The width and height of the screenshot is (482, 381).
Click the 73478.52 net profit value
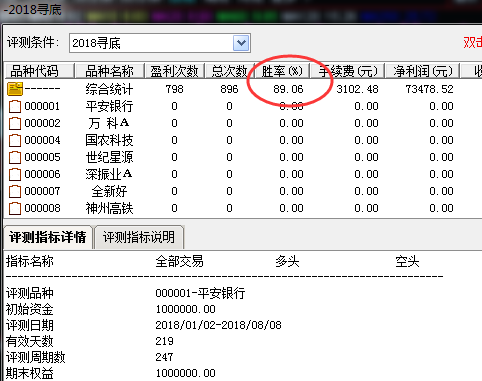pyautogui.click(x=429, y=89)
